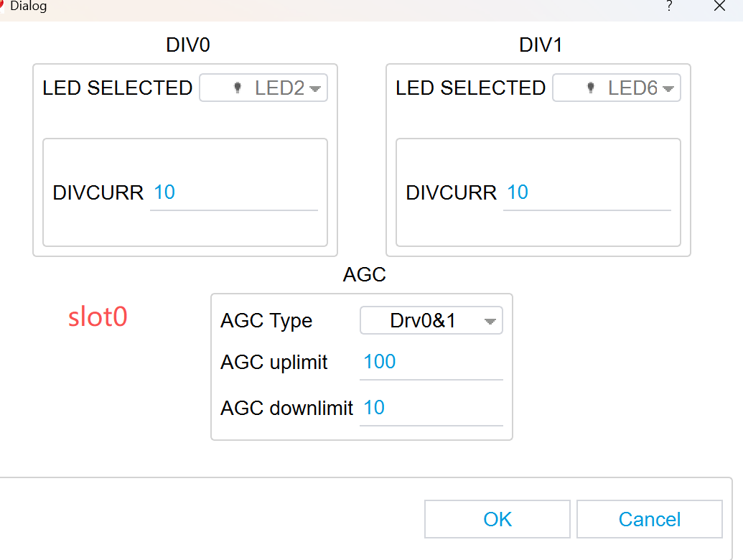The width and height of the screenshot is (743, 560).
Task: Expand the DIV1 LED6 dropdown arrow
Action: click(668, 89)
